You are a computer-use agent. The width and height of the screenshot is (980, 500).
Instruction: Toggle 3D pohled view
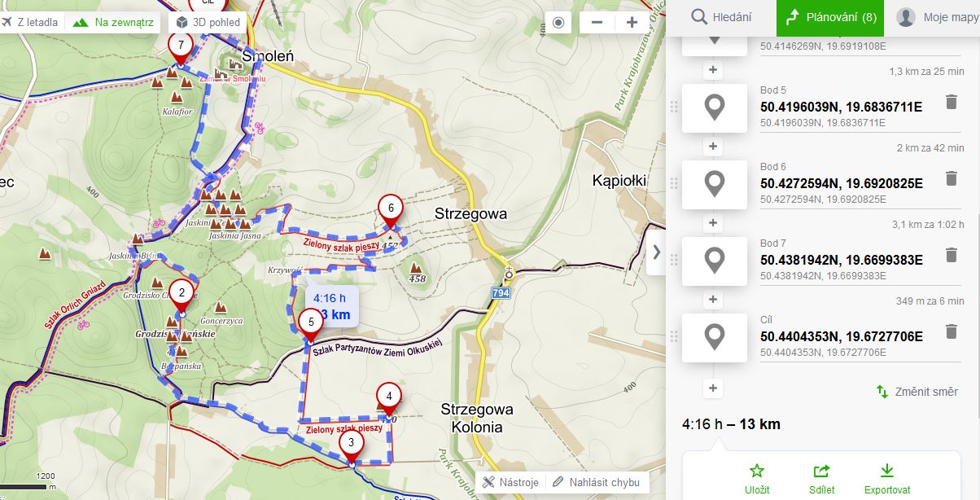207,22
